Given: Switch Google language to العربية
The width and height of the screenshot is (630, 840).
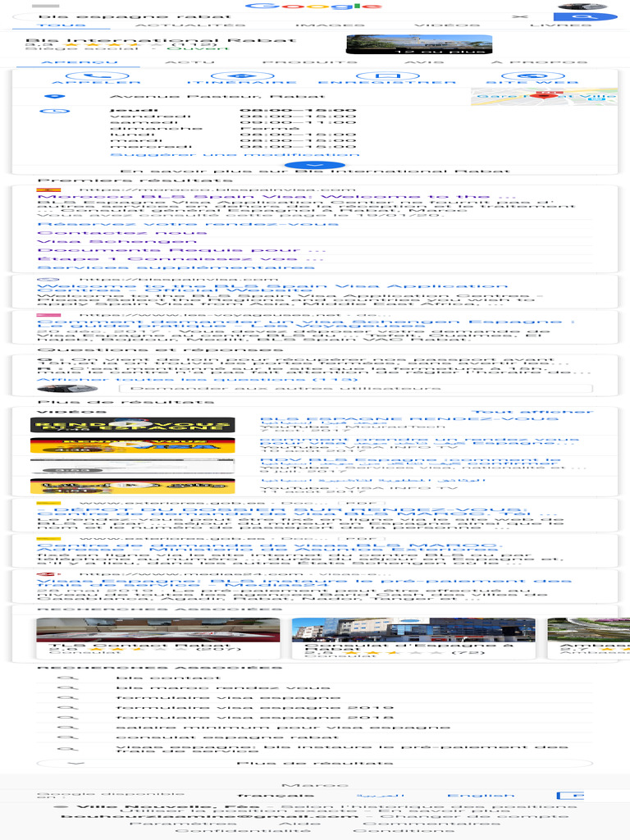Looking at the screenshot, I should [381, 796].
